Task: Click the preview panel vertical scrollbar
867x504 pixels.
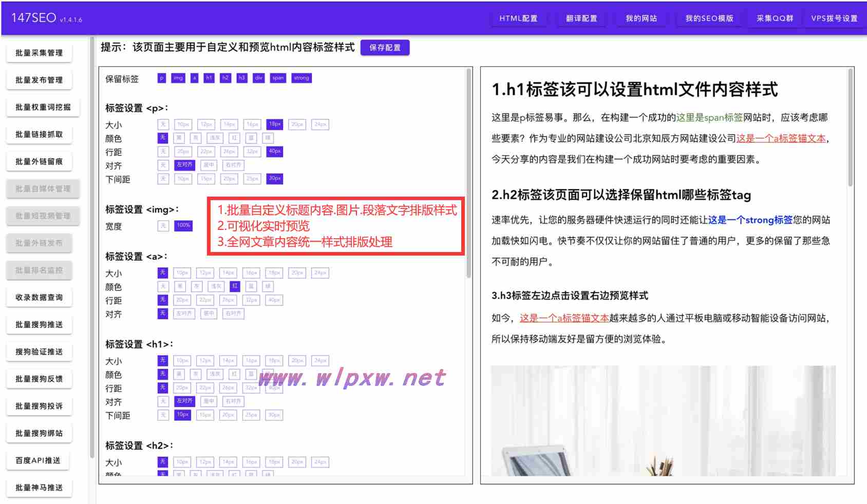Action: pos(851,127)
